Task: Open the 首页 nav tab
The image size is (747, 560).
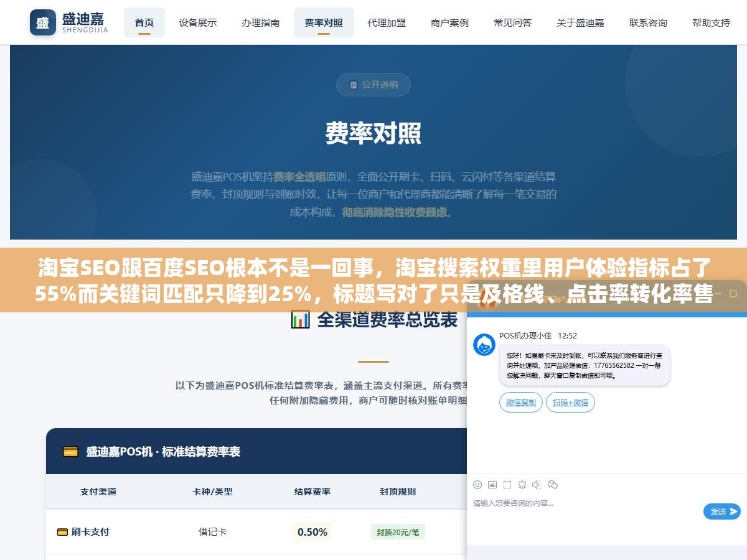Action: coord(144,22)
